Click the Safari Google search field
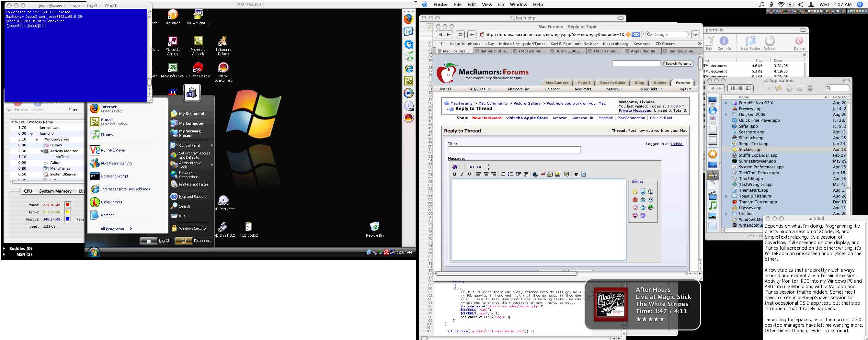Screen dimensions: 868x340 pos(667,34)
